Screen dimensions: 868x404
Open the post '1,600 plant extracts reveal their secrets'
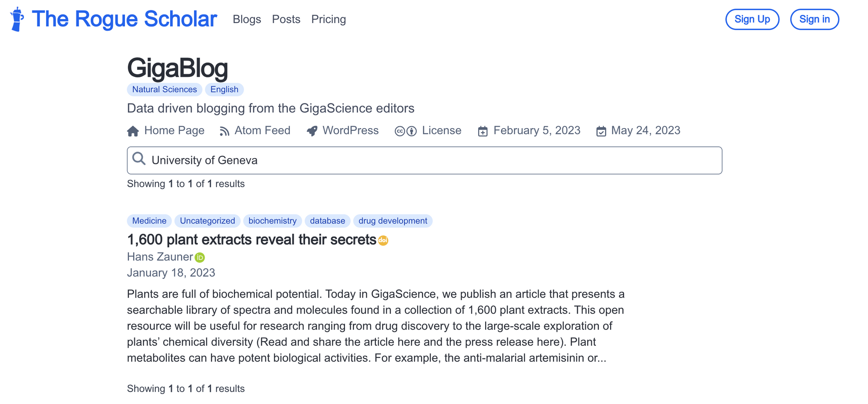[x=251, y=240]
